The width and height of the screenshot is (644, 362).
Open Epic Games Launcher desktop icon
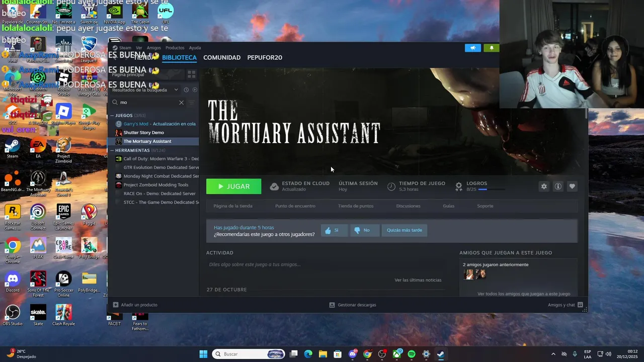63,217
